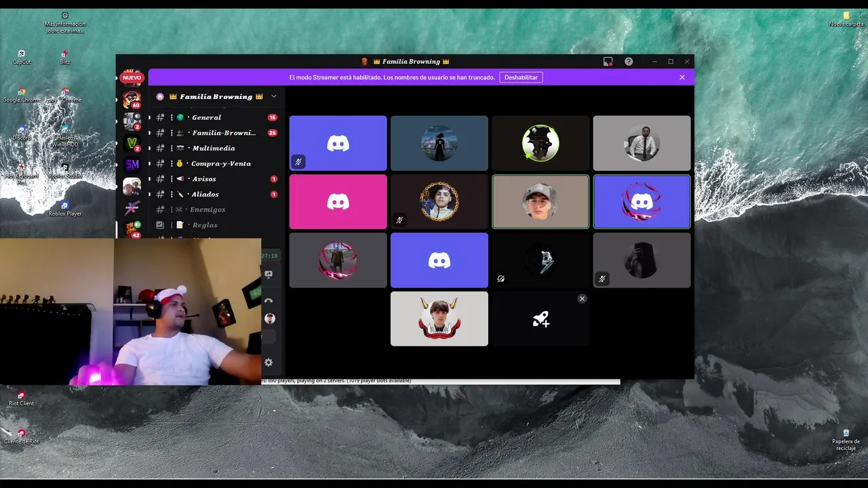The image size is (868, 488).
Task: Open the Cliente de Riot desktop shortcut
Action: click(x=22, y=437)
